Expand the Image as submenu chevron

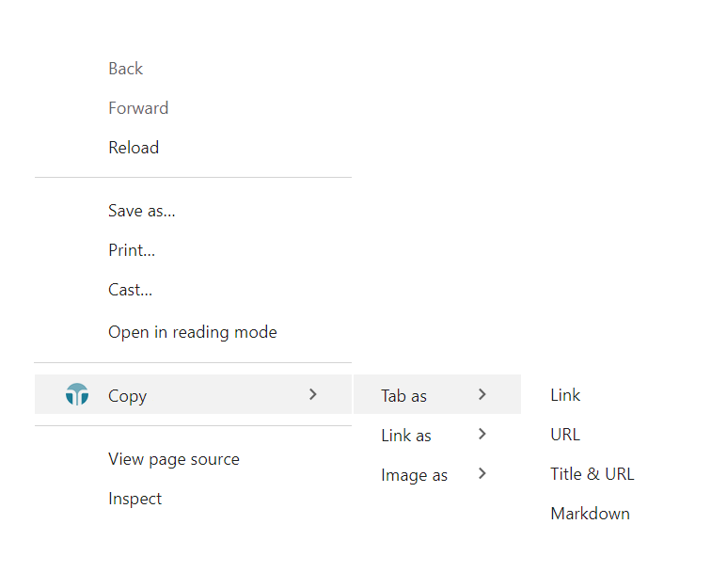[482, 474]
